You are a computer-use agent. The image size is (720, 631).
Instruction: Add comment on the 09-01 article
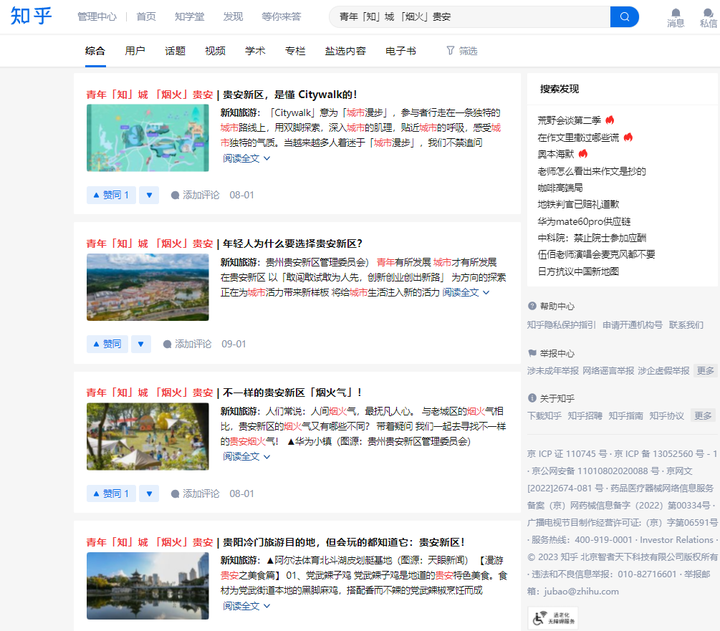[187, 344]
